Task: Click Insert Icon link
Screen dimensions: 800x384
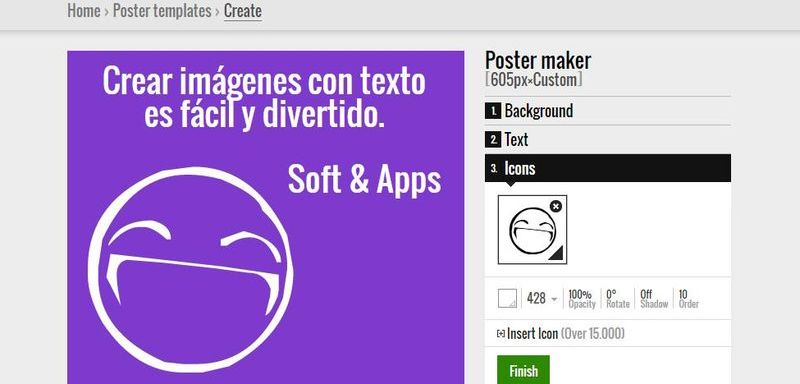Action: [x=560, y=334]
